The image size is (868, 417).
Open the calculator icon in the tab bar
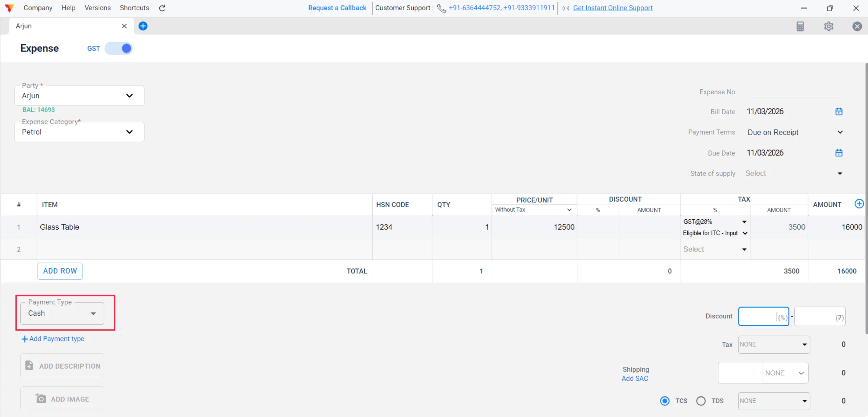800,26
